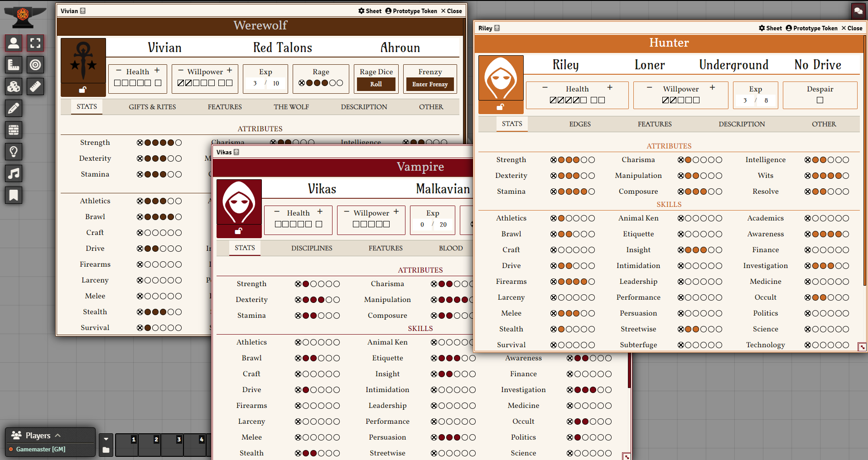Edit Vivian's current Exp value
The width and height of the screenshot is (868, 460).
(255, 83)
